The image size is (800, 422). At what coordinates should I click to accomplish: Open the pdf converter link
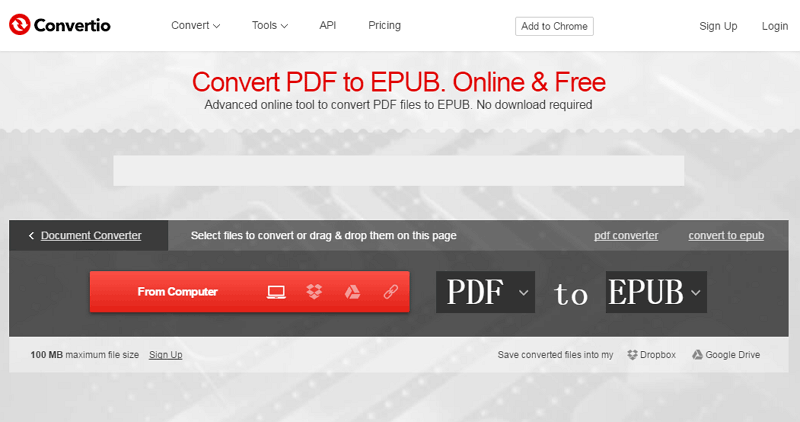(x=626, y=236)
